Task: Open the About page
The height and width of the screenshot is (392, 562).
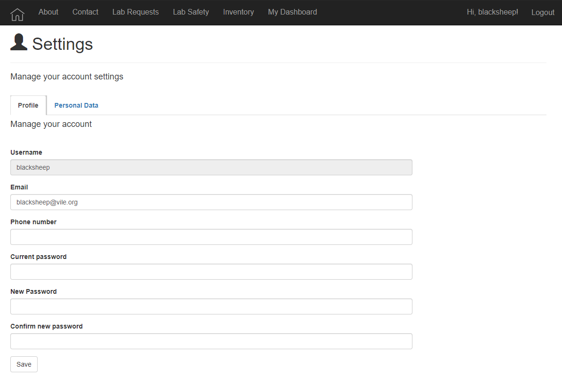Action: tap(48, 12)
